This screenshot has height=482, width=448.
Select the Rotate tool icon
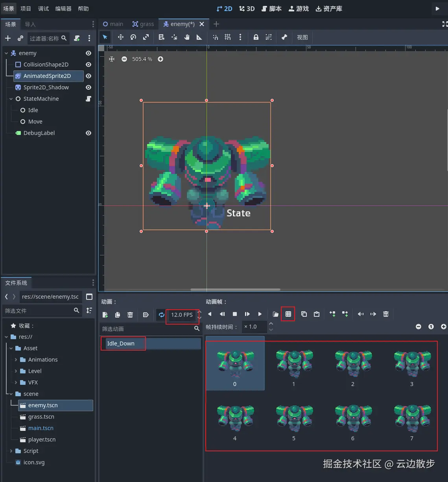tap(133, 37)
